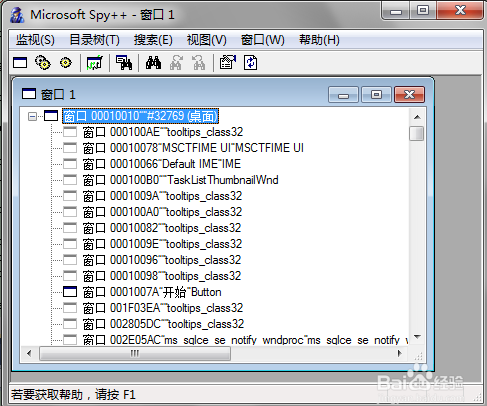Click the vertical scrollbar thumb
The height and width of the screenshot is (406, 487).
coord(417,134)
